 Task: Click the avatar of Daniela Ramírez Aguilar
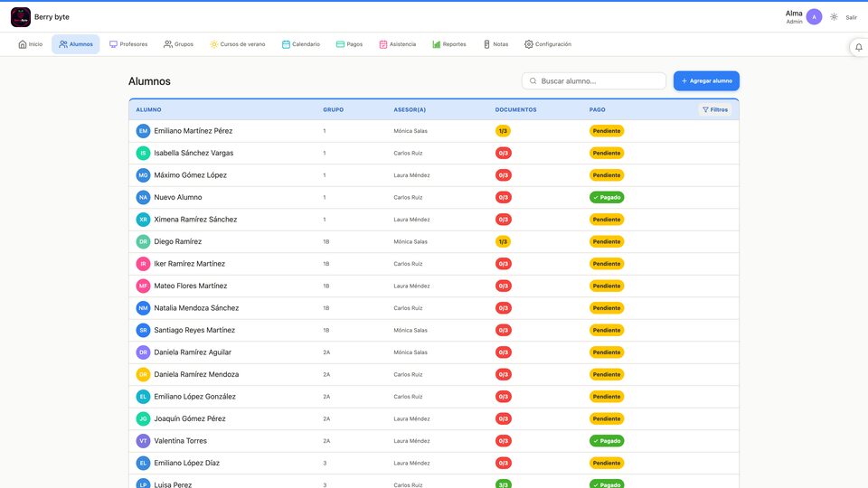point(144,352)
